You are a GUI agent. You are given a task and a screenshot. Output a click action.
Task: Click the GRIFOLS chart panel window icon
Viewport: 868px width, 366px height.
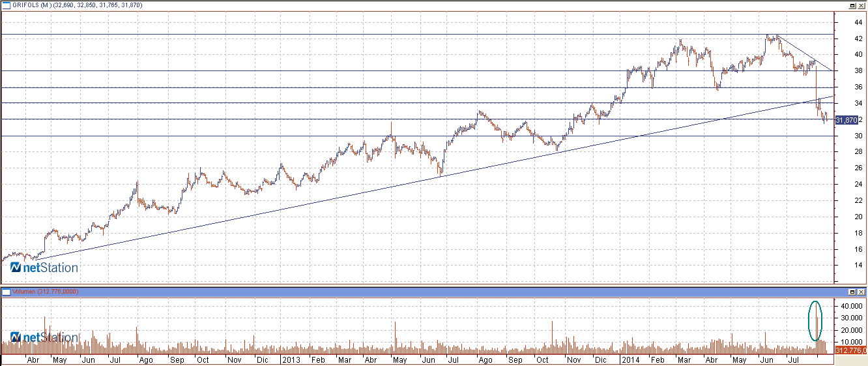[x=6, y=5]
